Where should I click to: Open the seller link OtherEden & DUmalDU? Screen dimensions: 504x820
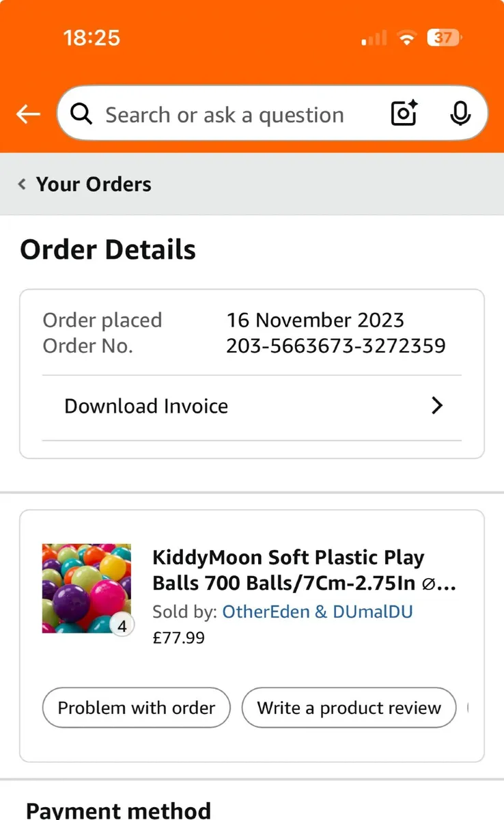pos(317,612)
